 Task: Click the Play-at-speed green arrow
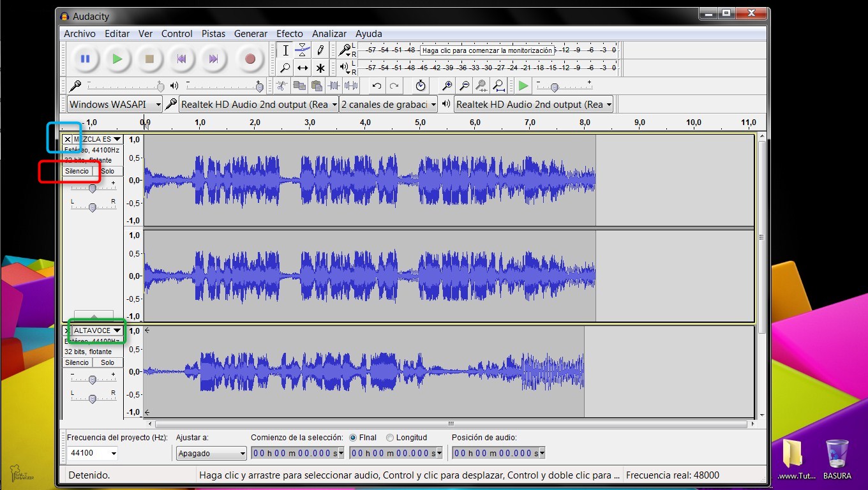coord(523,85)
